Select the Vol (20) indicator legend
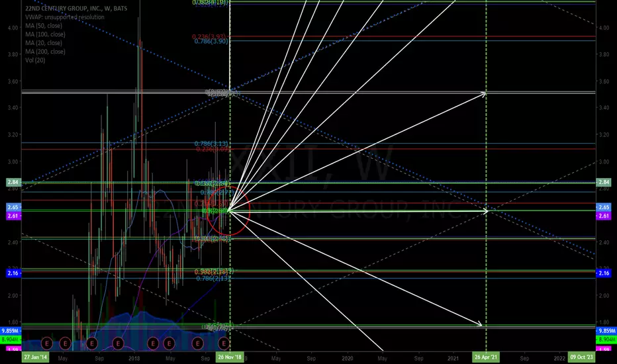 [x=35, y=60]
